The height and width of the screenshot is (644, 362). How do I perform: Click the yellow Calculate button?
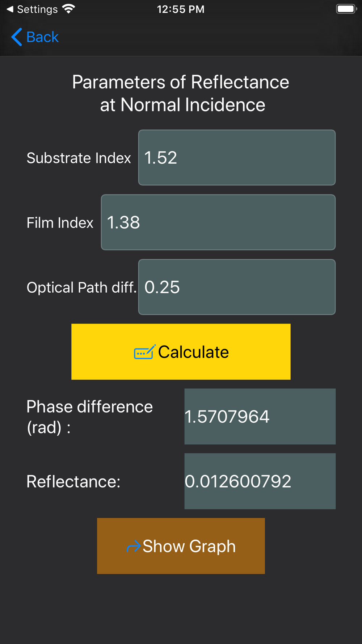(181, 352)
